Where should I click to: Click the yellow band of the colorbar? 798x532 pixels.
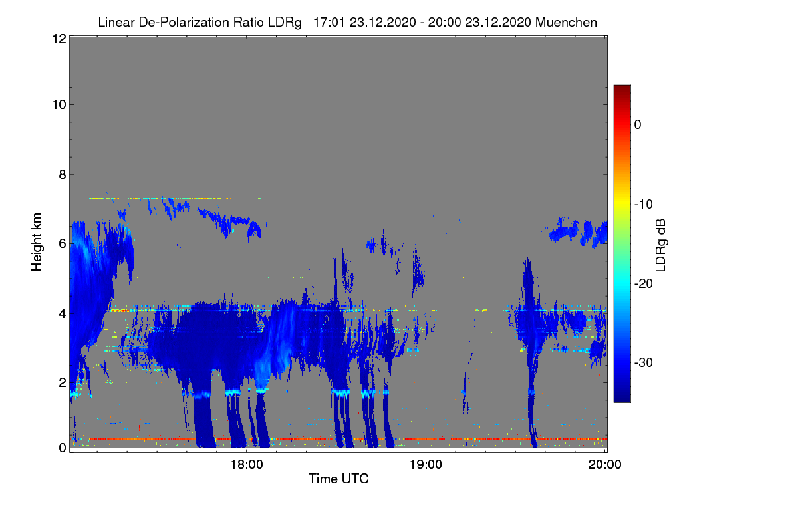622,204
